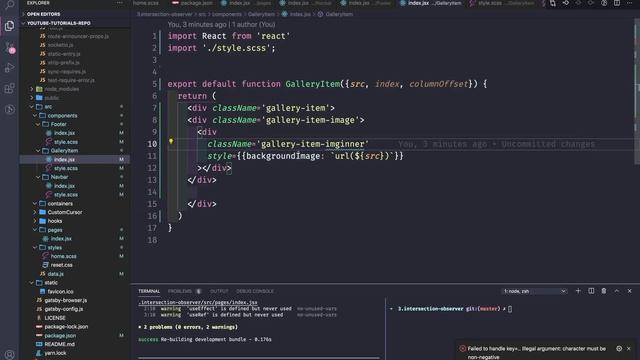The image size is (640, 360).
Task: Open data.js in the explorer
Action: point(56,274)
